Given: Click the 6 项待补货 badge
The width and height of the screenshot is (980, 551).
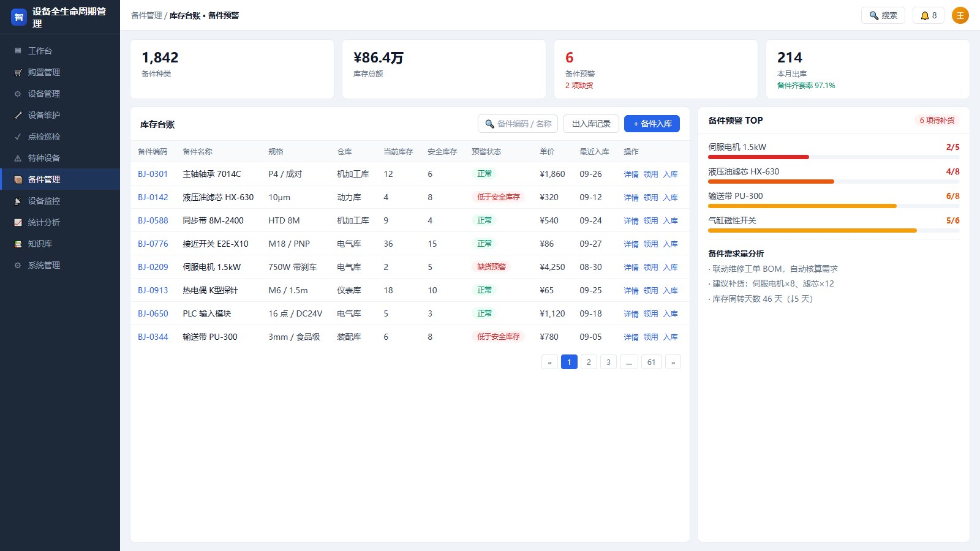Looking at the screenshot, I should pyautogui.click(x=937, y=121).
